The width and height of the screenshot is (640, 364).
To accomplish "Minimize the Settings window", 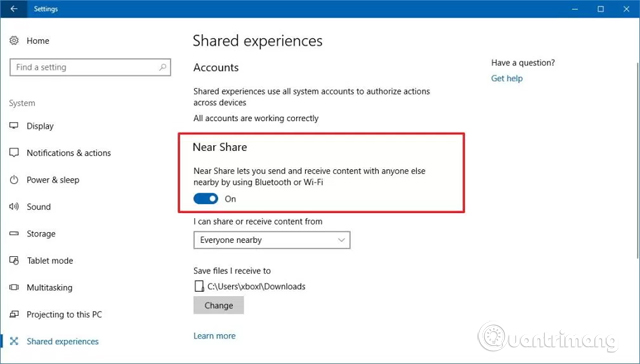I will (575, 9).
